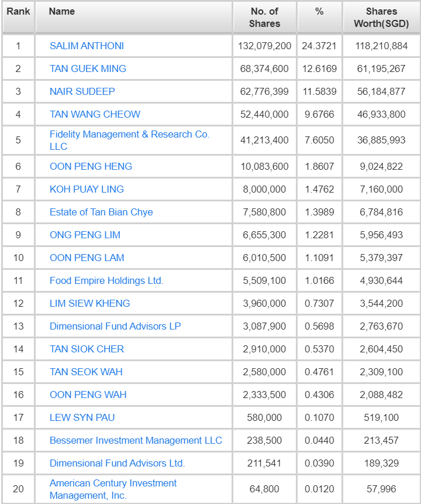Screen dimensions: 421x504
Task: Open NAIR SUDEEP shareholder profile
Action: click(82, 91)
